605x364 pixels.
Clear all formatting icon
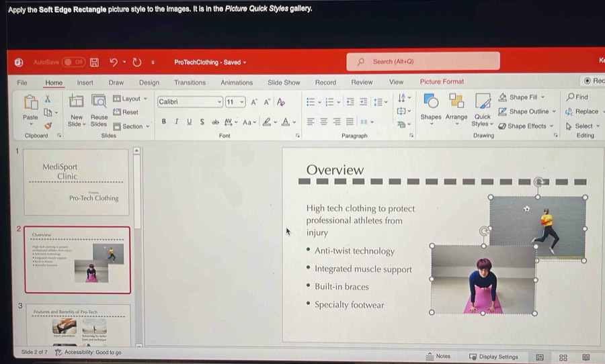[281, 102]
